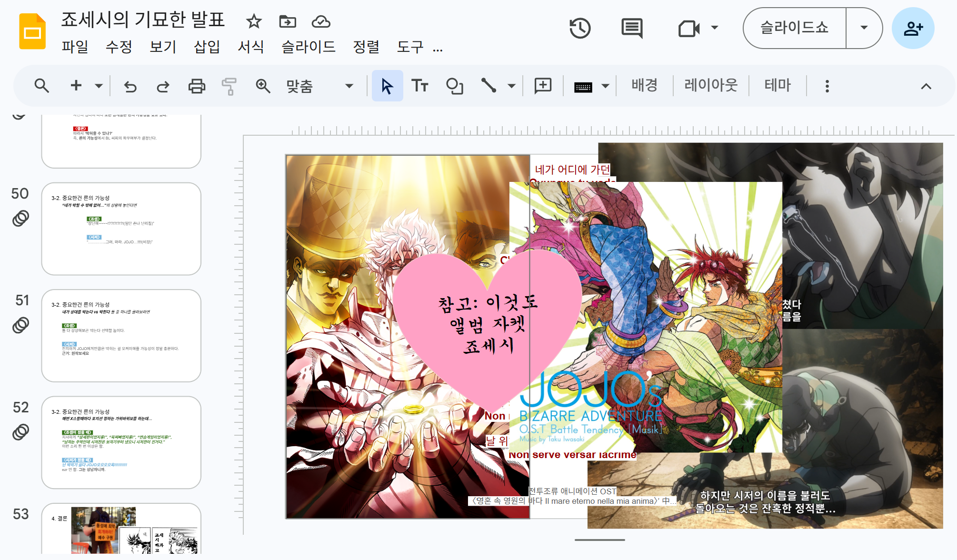The height and width of the screenshot is (560, 957).
Task: Star the presentation title
Action: [254, 21]
